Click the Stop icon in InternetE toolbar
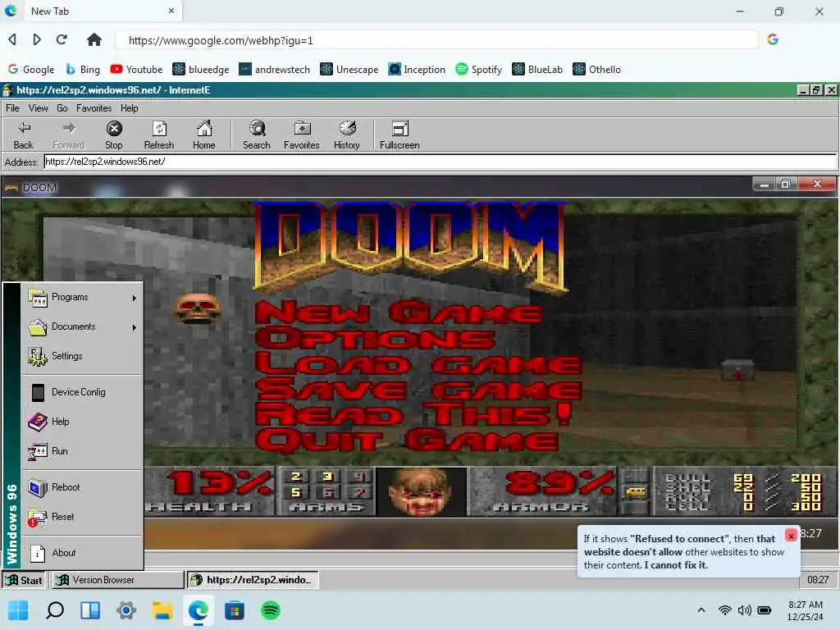840x630 pixels. [x=114, y=129]
